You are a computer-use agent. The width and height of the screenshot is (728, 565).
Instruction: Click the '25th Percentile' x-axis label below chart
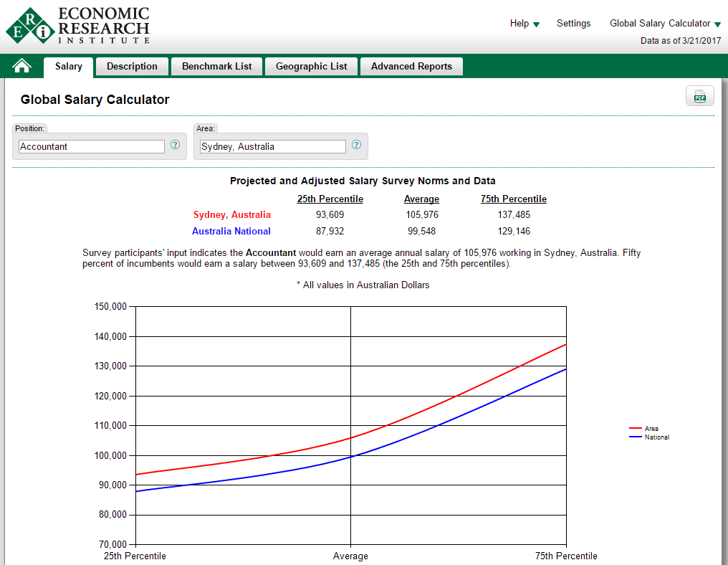[x=135, y=556]
